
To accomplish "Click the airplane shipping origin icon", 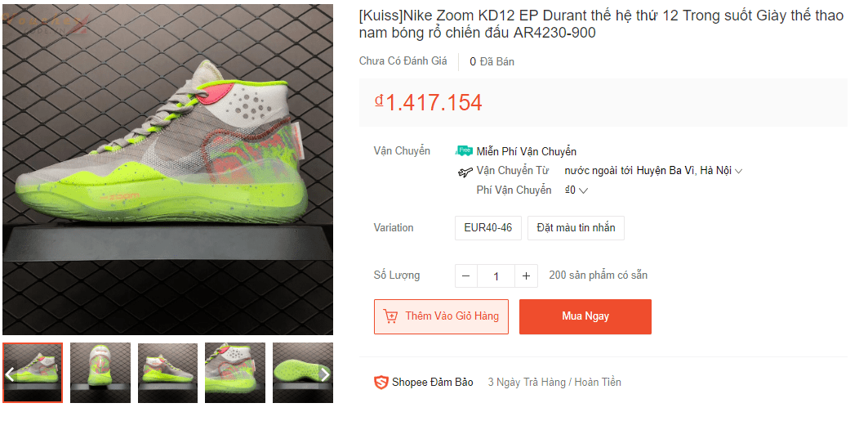I will 465,171.
